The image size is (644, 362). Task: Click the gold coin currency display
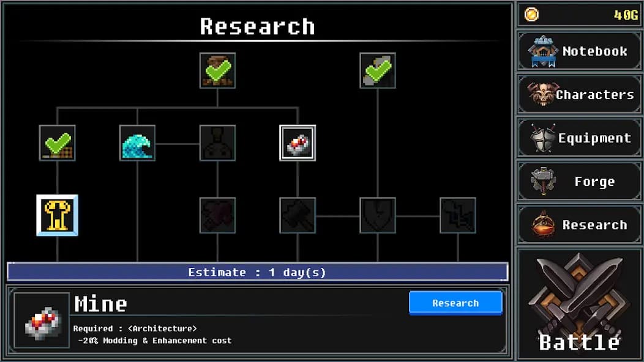coord(580,15)
